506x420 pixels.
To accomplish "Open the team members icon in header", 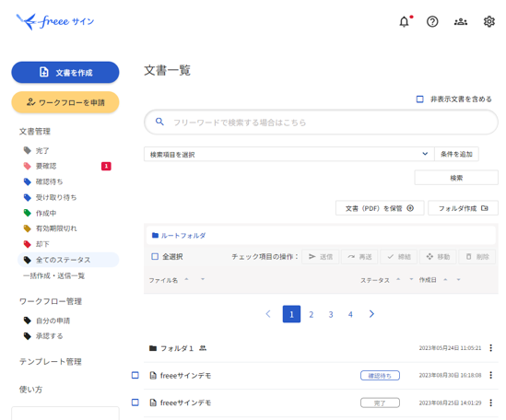I will click(x=461, y=21).
